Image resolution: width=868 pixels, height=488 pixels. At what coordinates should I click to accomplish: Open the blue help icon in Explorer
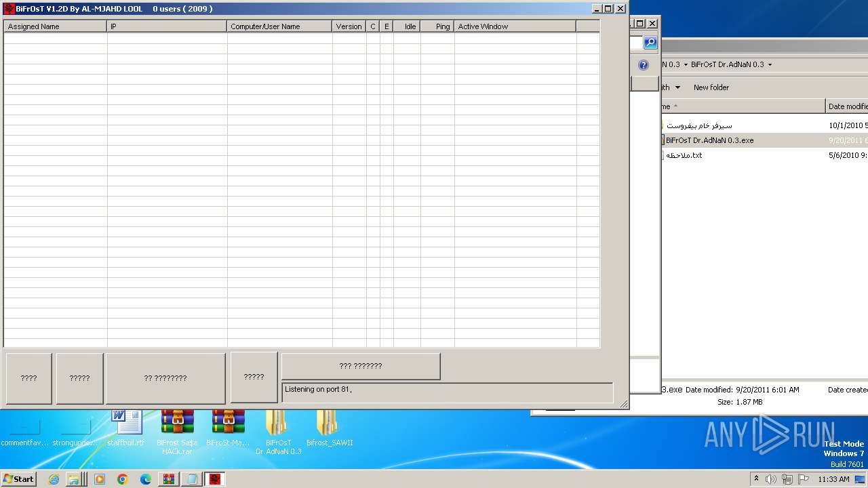tap(644, 65)
